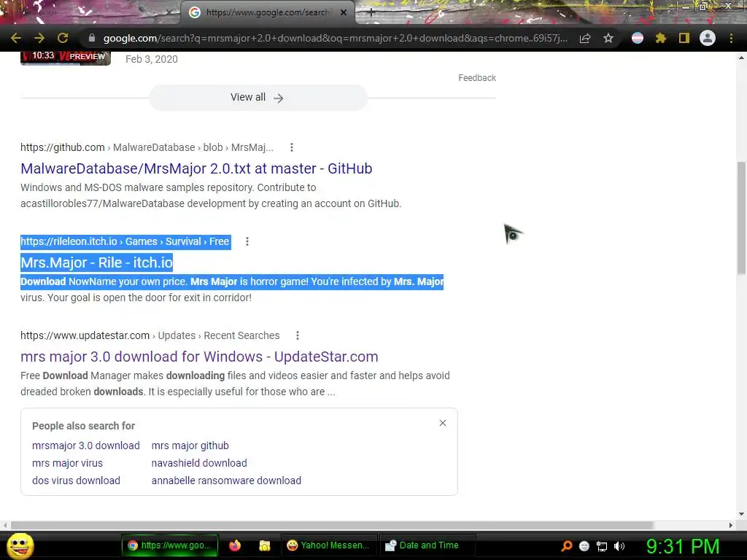Click the address bar URL
The image size is (747, 560).
click(x=336, y=38)
